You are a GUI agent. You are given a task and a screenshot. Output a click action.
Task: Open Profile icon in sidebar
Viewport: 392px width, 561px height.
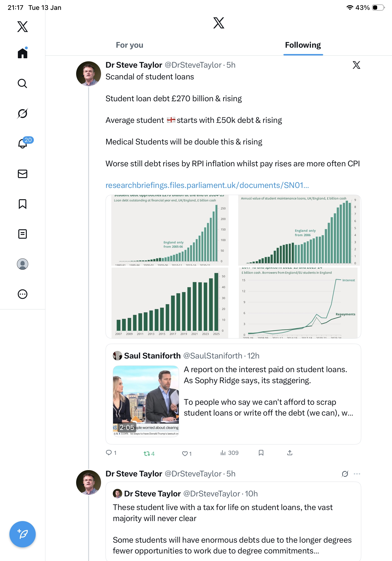pos(23,264)
